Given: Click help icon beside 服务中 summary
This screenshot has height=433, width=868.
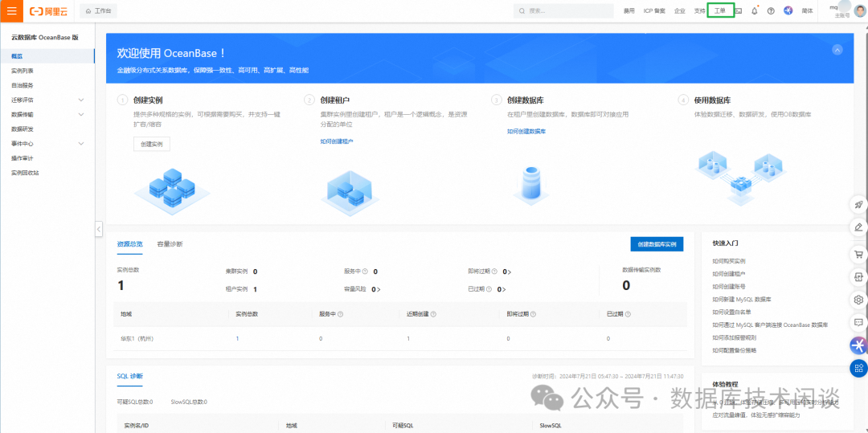Looking at the screenshot, I should click(366, 272).
